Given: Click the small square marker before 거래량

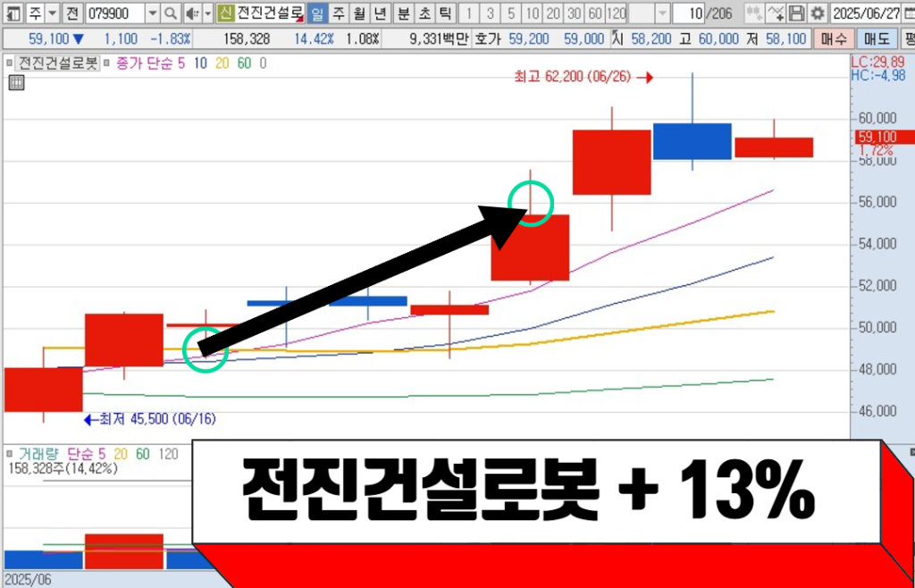Looking at the screenshot, I should click(8, 453).
